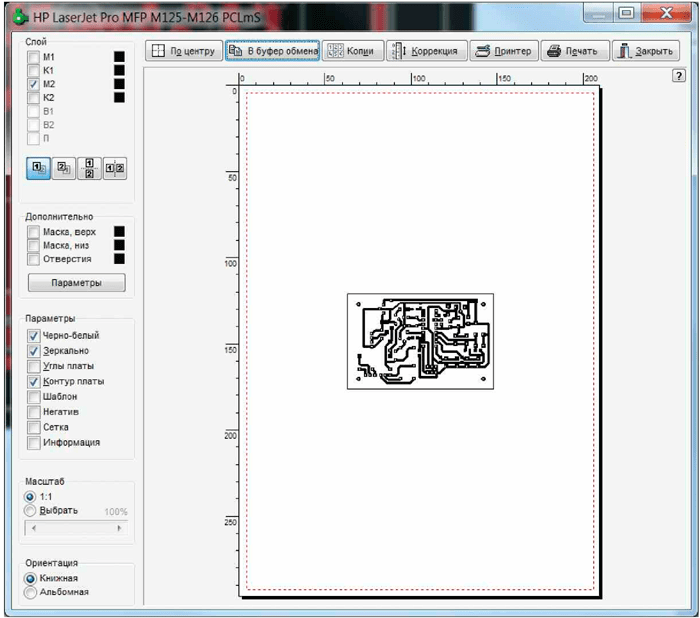Enable the Негатив checkbox
This screenshot has width=700, height=618.
click(x=35, y=412)
